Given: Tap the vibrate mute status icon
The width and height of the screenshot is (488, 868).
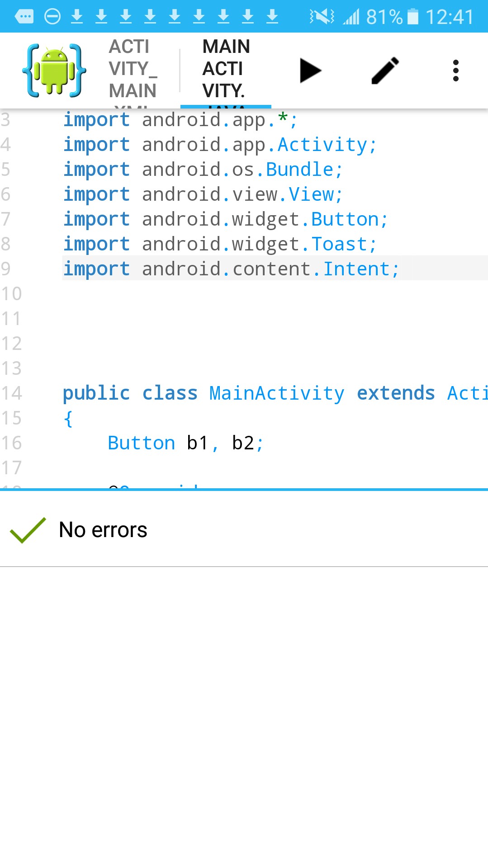Looking at the screenshot, I should (x=322, y=17).
